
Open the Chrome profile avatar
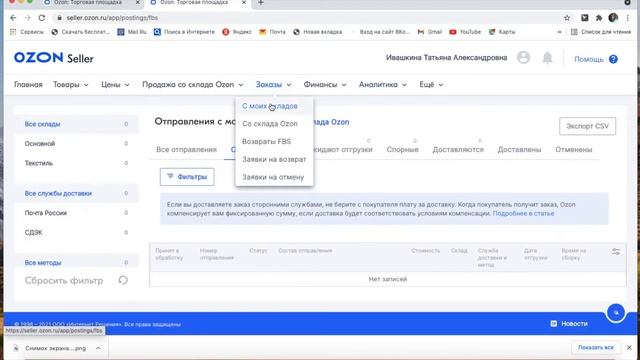613,18
